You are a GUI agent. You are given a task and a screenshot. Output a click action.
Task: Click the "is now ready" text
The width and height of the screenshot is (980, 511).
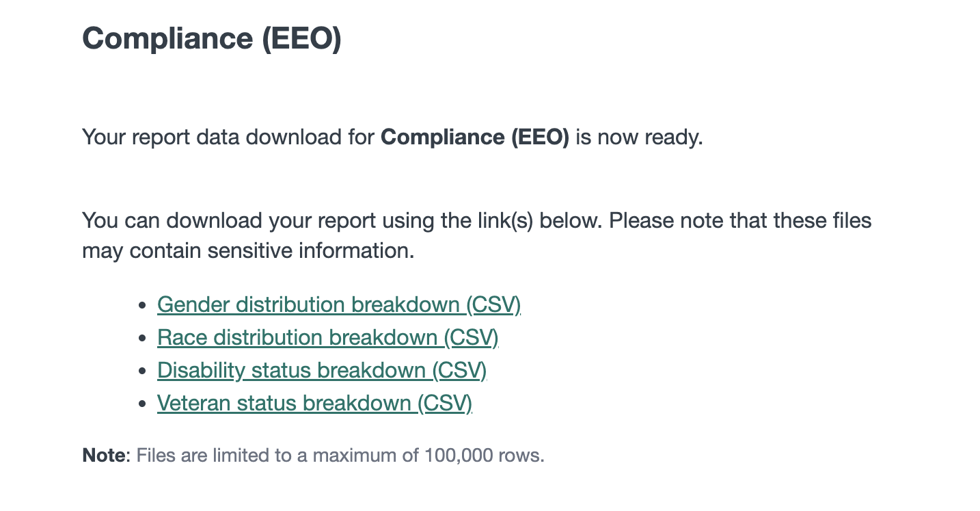click(x=638, y=137)
